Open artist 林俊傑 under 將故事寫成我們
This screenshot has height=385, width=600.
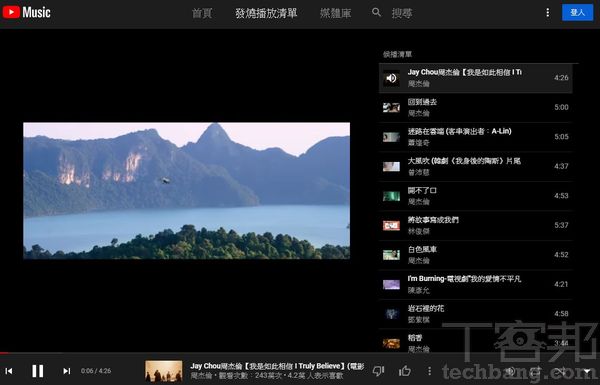tap(418, 231)
